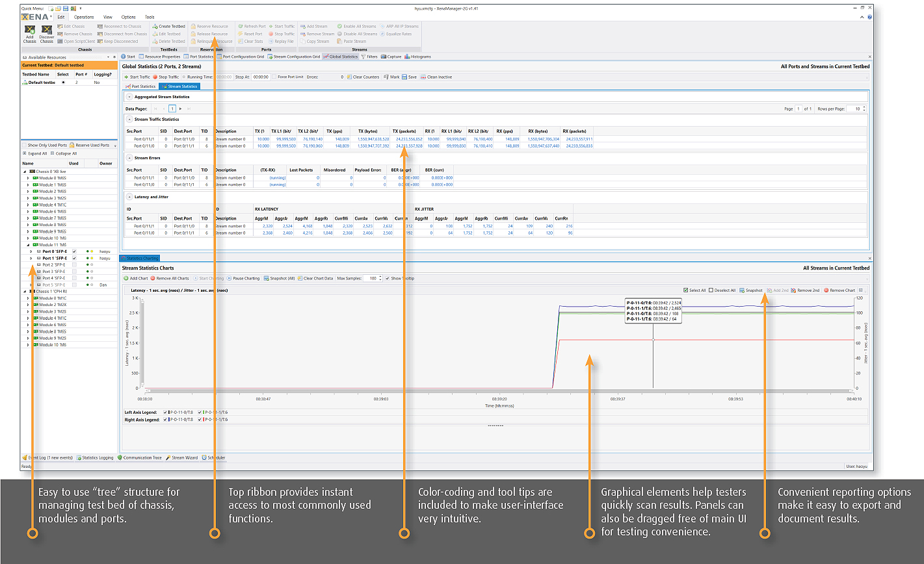Click Add Stream in the Streams group
The height and width of the screenshot is (564, 924).
314,27
